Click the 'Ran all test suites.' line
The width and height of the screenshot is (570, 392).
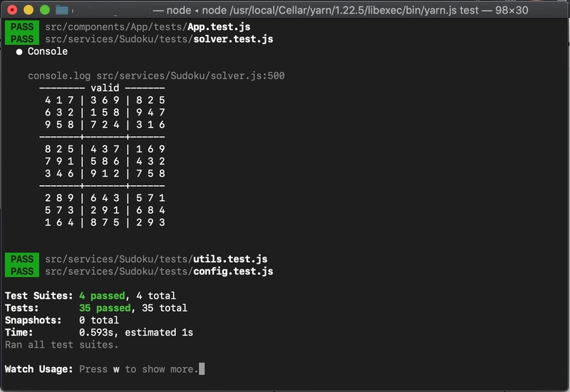(62, 345)
